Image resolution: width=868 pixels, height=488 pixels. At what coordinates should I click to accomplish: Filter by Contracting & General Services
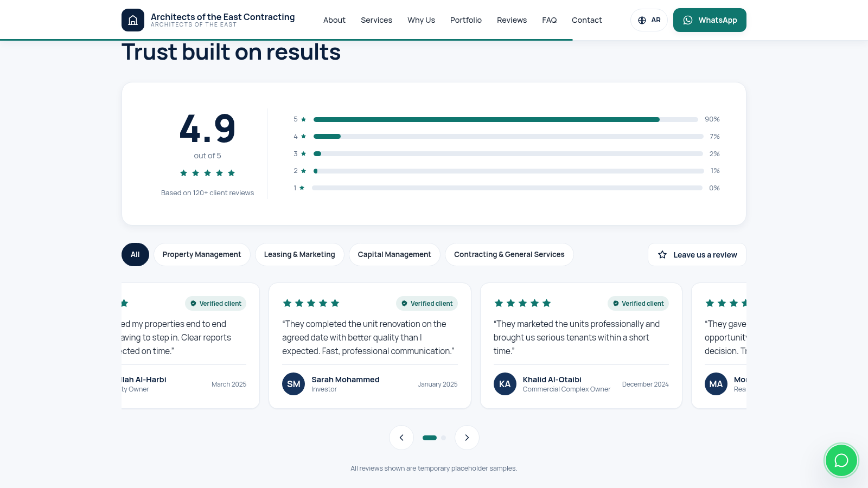pyautogui.click(x=509, y=255)
